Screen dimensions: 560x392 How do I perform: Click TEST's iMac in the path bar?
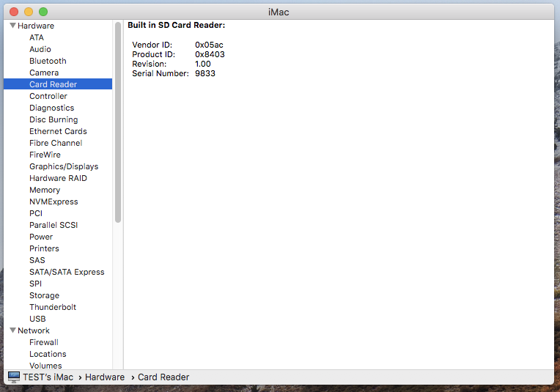(x=48, y=377)
